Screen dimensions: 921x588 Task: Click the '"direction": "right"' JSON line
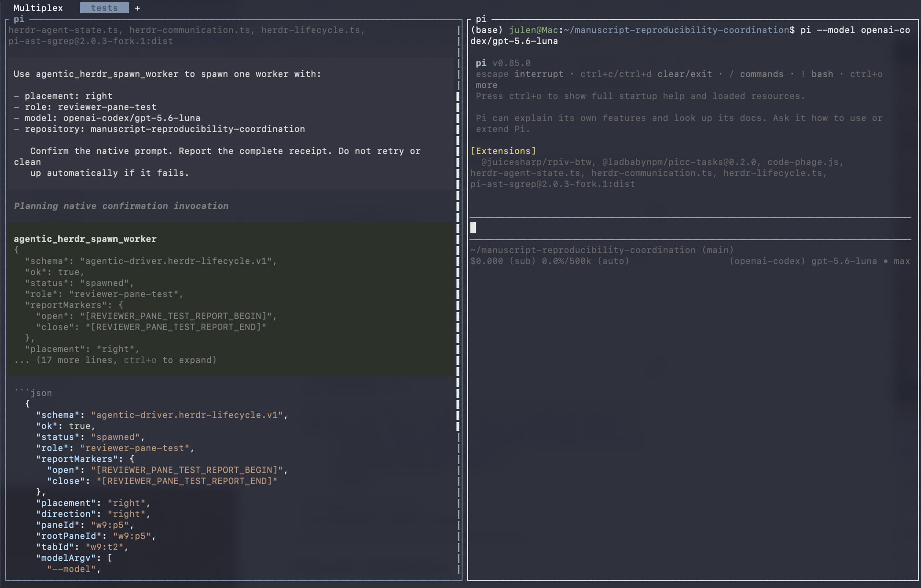click(93, 514)
